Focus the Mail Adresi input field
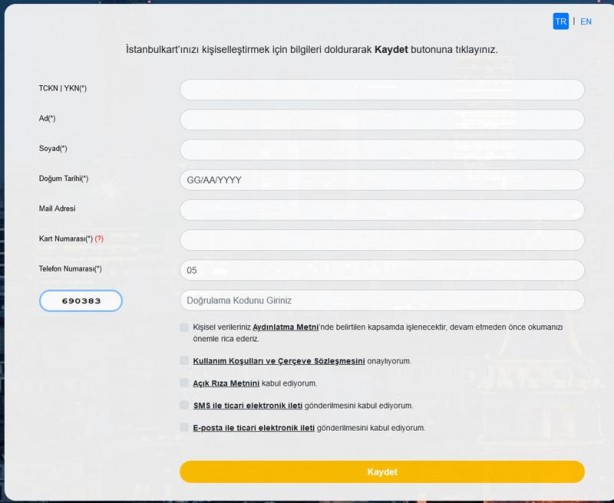The height and width of the screenshot is (503, 614). click(x=382, y=210)
